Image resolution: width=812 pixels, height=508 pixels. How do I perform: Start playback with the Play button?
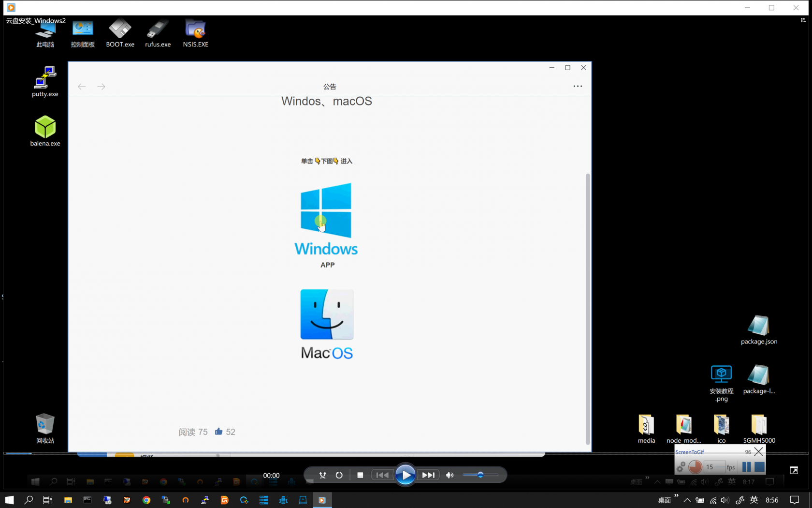pyautogui.click(x=406, y=475)
